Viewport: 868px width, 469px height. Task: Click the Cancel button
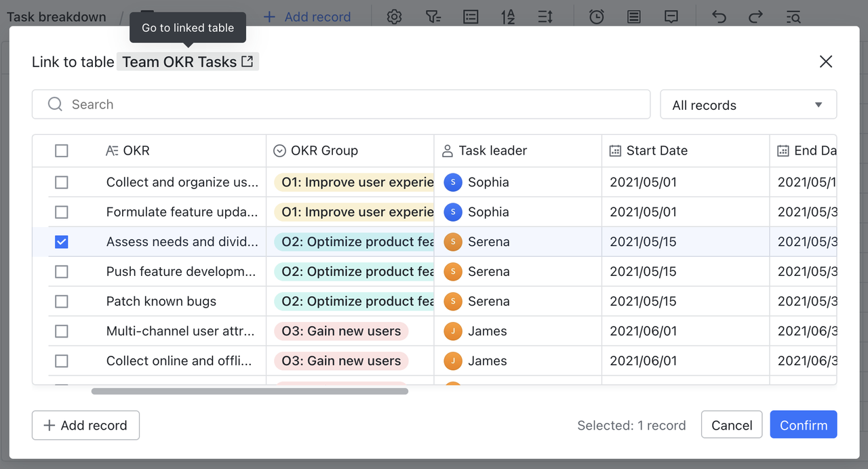(732, 426)
